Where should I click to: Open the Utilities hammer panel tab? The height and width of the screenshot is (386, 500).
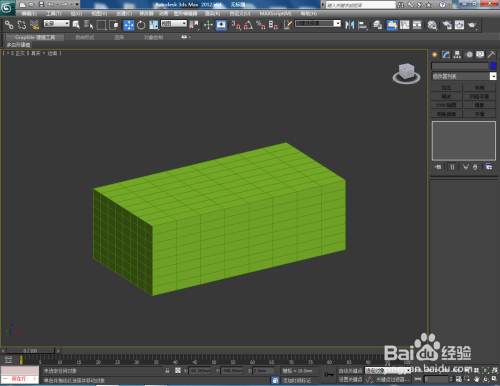[x=491, y=55]
